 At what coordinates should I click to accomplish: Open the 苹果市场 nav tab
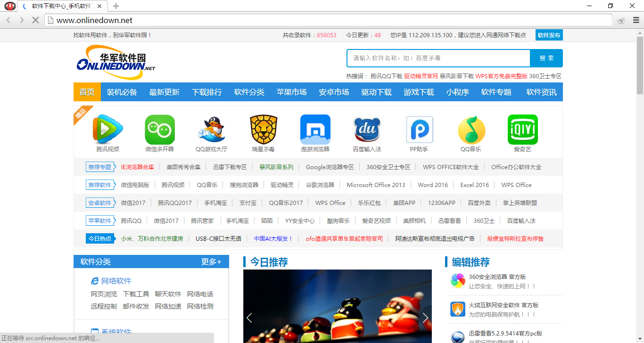pyautogui.click(x=292, y=92)
